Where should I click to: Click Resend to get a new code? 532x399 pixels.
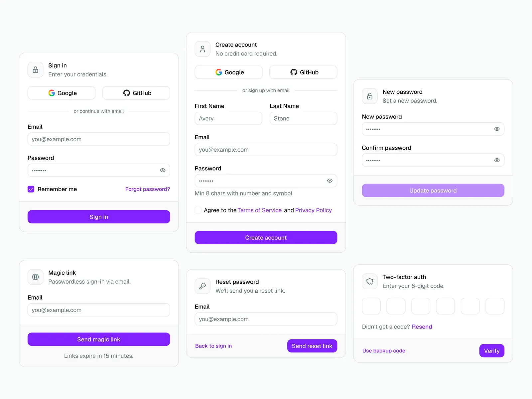coord(422,327)
